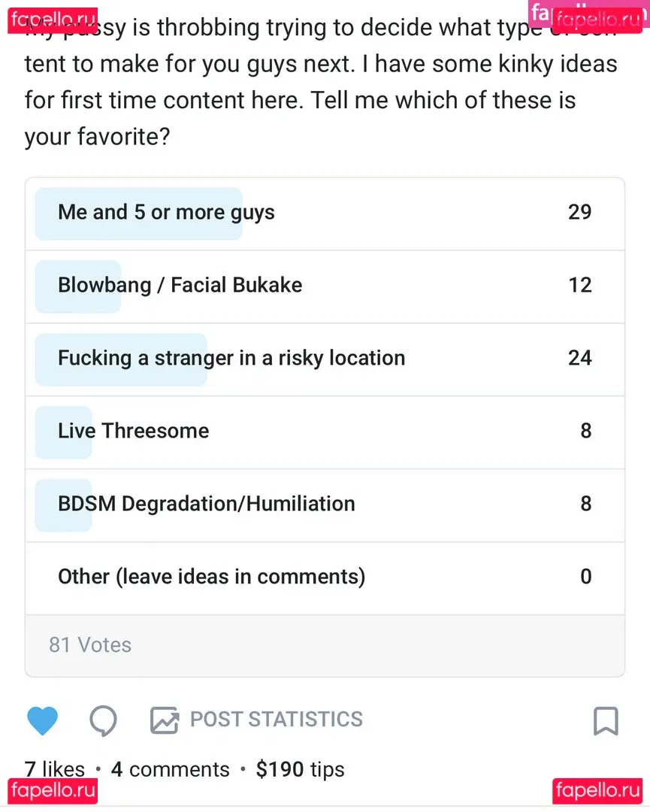Click the bottom-left fapello.ru watermark
The height and width of the screenshot is (812, 650).
tap(53, 790)
